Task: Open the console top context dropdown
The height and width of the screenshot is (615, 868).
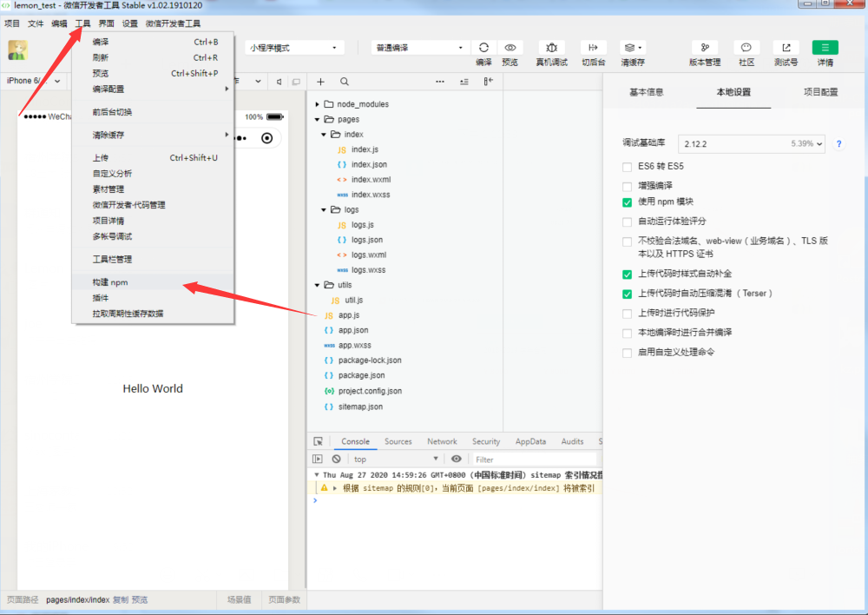Action: click(395, 459)
